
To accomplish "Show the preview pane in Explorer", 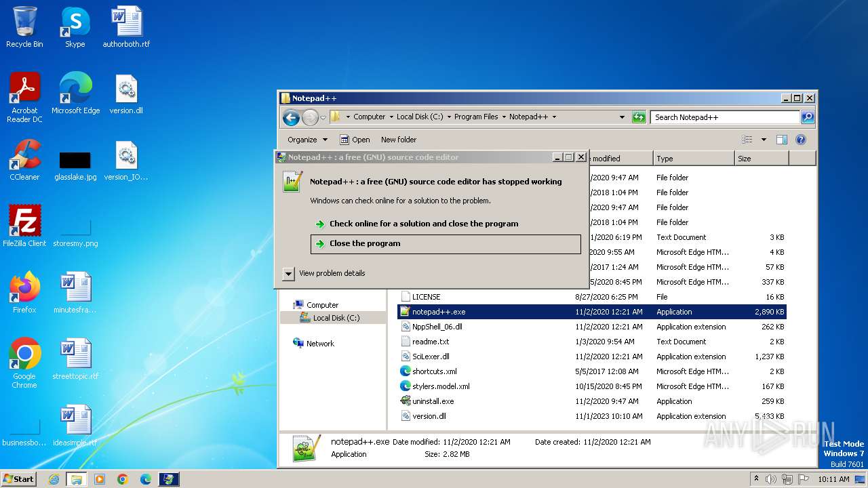I will [782, 140].
